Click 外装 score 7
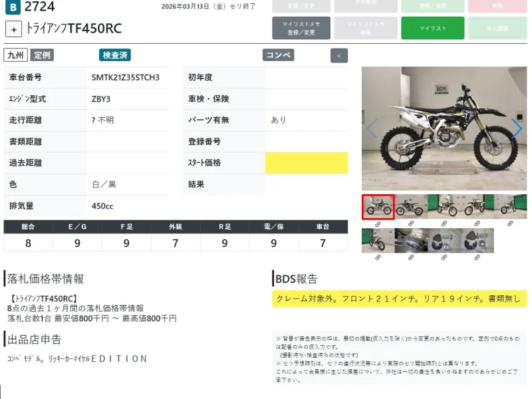532x399 pixels. (x=176, y=243)
